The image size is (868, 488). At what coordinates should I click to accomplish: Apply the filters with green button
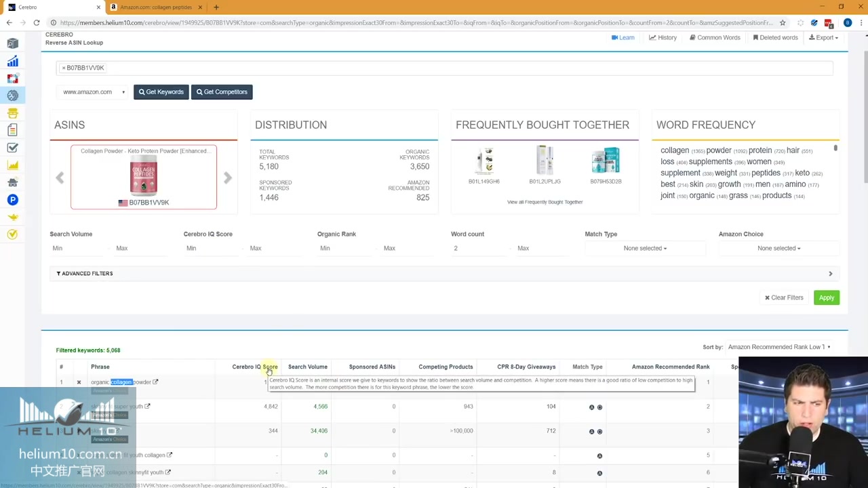tap(827, 298)
